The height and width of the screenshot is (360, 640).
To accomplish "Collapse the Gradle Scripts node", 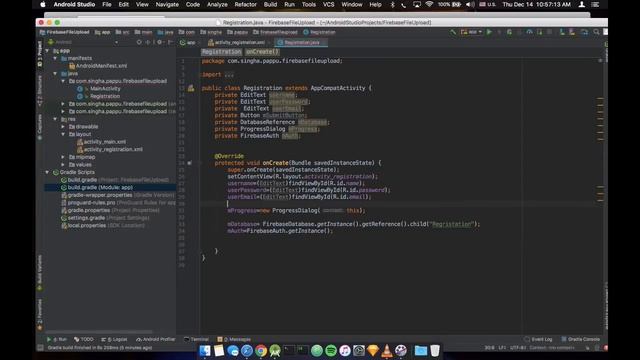I will (47, 172).
